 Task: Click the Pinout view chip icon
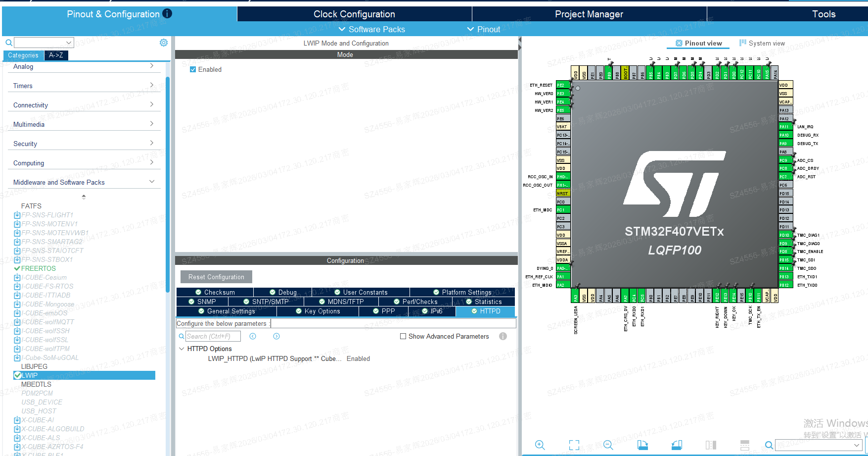tap(679, 43)
